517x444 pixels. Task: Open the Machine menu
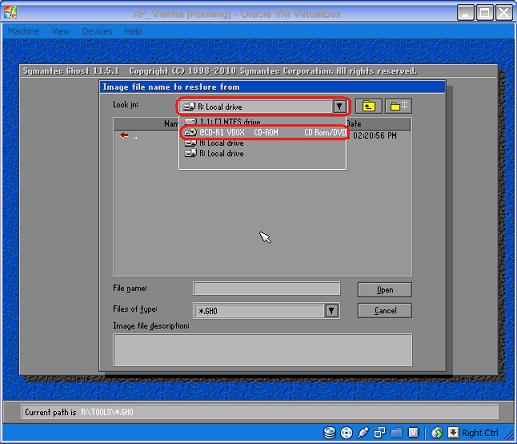point(24,31)
